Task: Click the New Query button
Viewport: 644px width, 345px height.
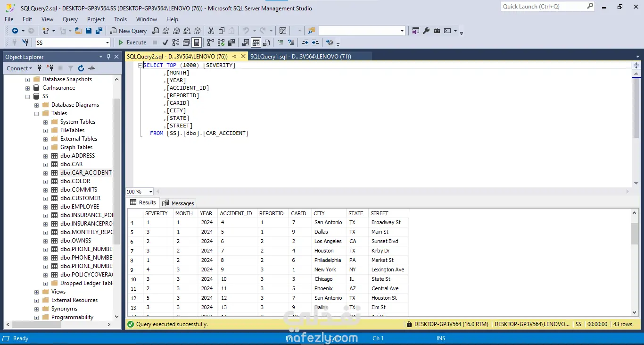Action: pos(128,31)
